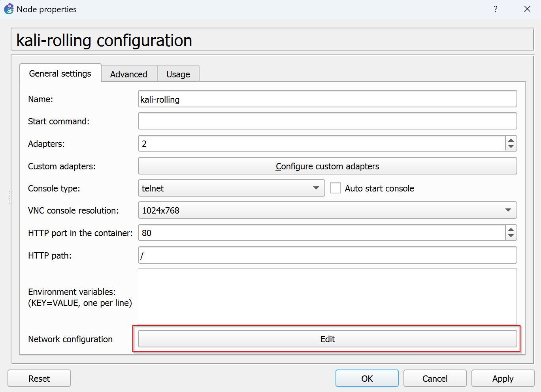Open the Usage tab

point(178,74)
